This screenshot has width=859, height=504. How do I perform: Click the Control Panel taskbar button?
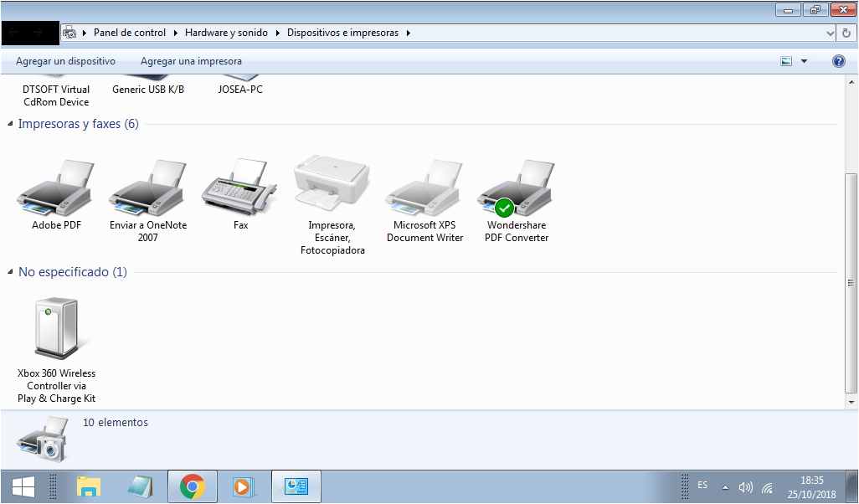point(296,486)
